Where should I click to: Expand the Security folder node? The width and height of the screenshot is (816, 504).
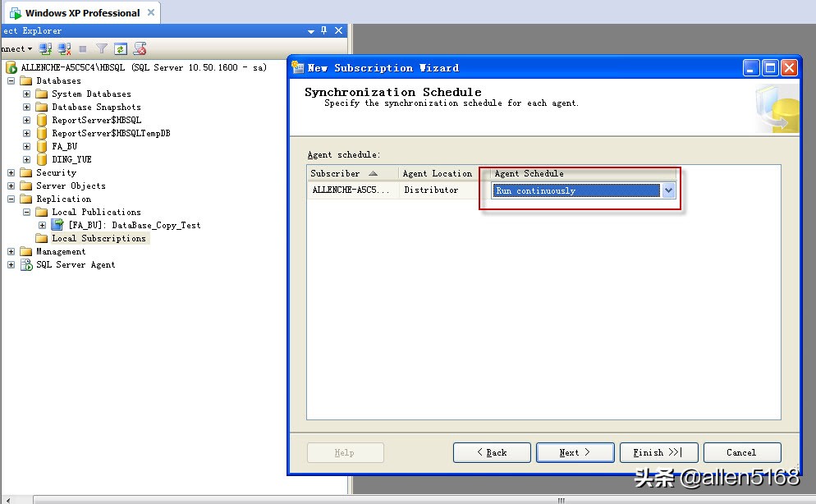[11, 172]
